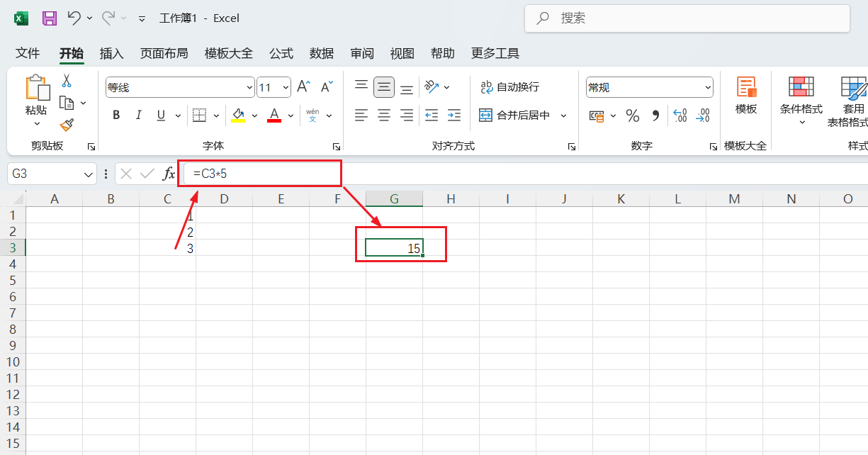Image resolution: width=868 pixels, height=455 pixels.
Task: Decrease indent of cell
Action: [432, 115]
